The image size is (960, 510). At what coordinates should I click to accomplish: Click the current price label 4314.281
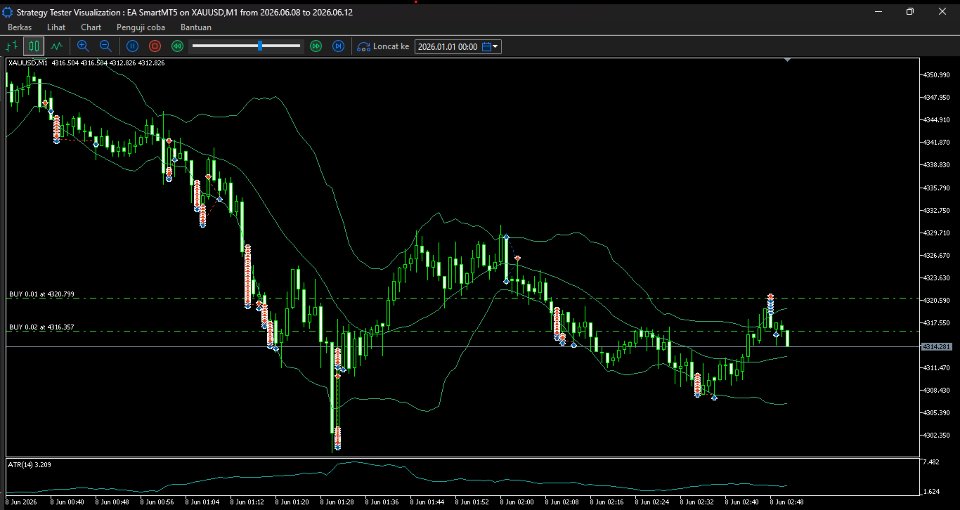coord(937,347)
